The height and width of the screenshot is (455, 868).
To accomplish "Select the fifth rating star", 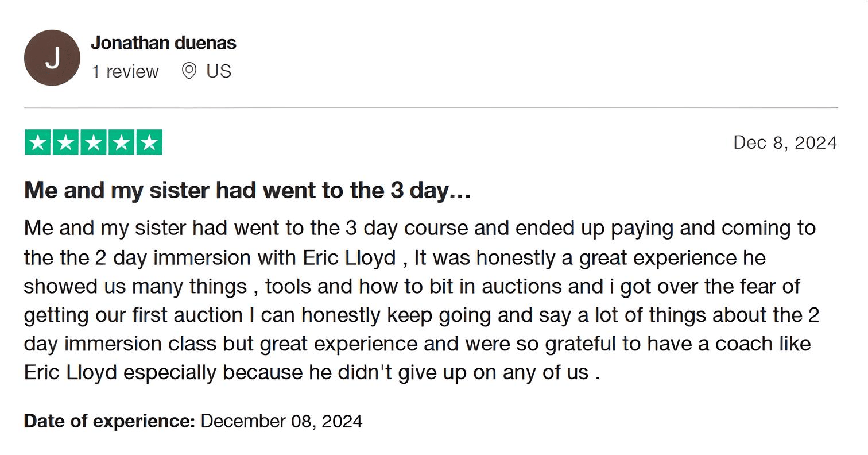I will pyautogui.click(x=149, y=142).
